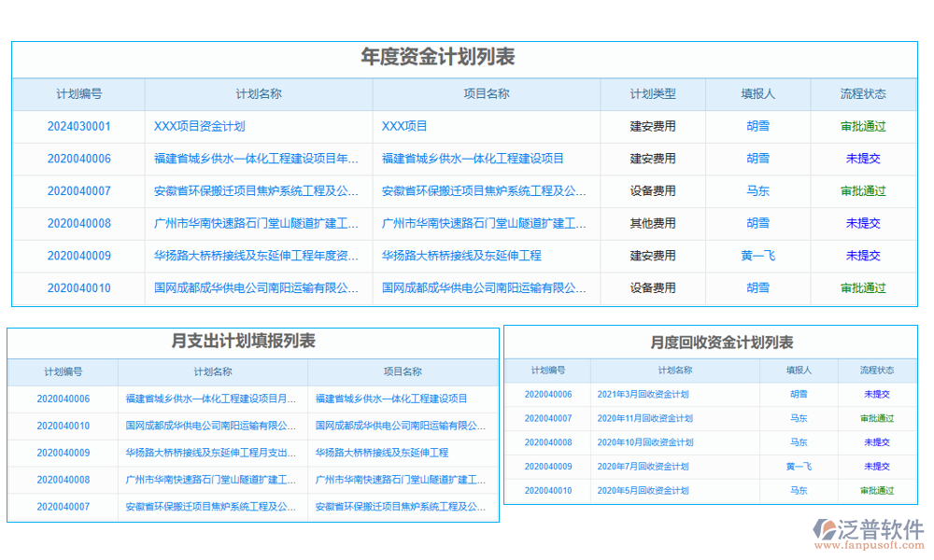
Task: Select filler "黄一飞" in recovery plan list
Action: coord(799,466)
